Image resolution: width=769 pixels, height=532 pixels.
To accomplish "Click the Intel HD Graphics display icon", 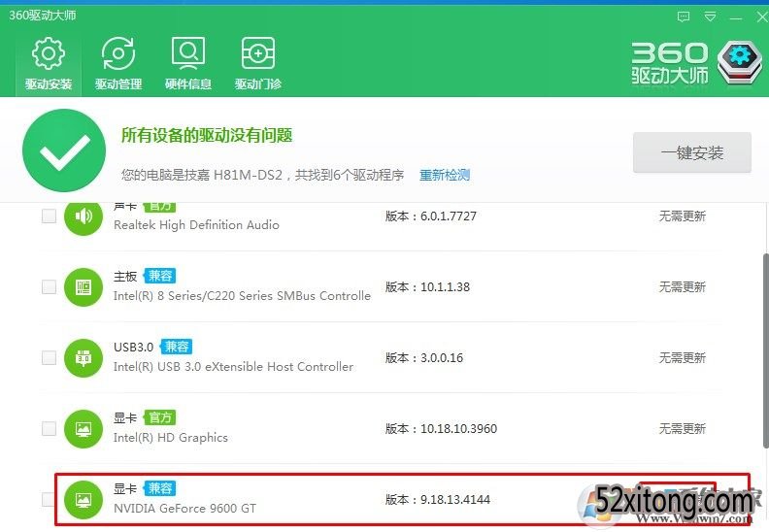I will [x=84, y=429].
